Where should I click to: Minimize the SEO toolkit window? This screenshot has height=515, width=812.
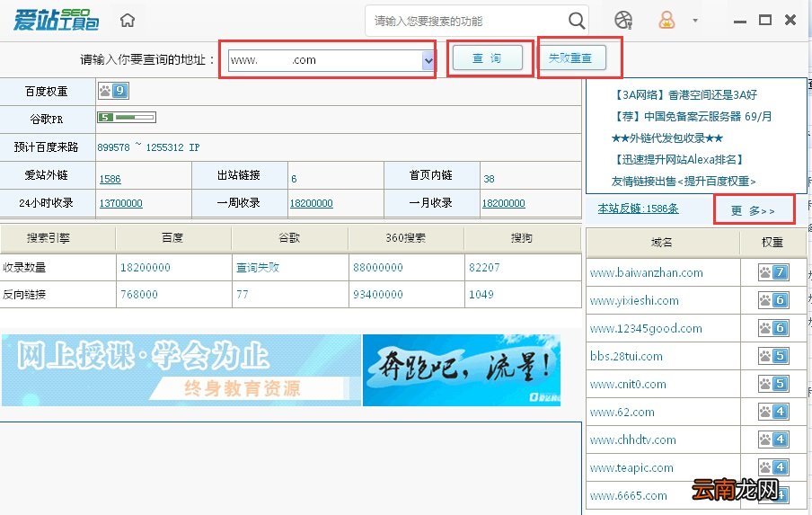coord(740,21)
